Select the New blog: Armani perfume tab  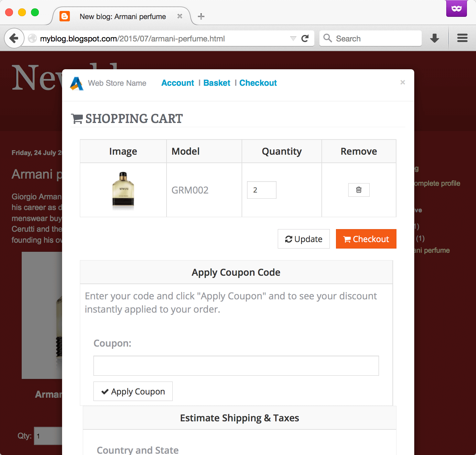click(x=122, y=16)
